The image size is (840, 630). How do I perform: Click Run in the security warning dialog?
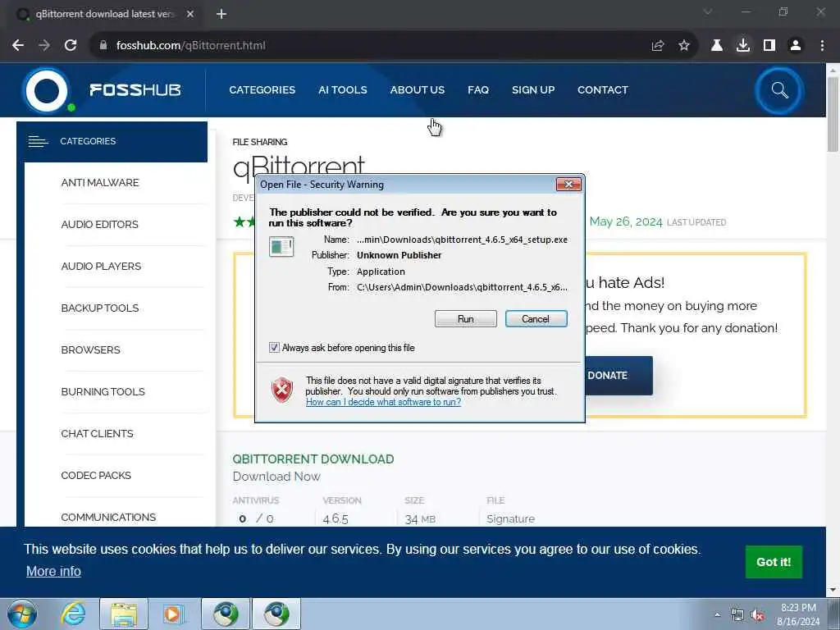point(466,319)
